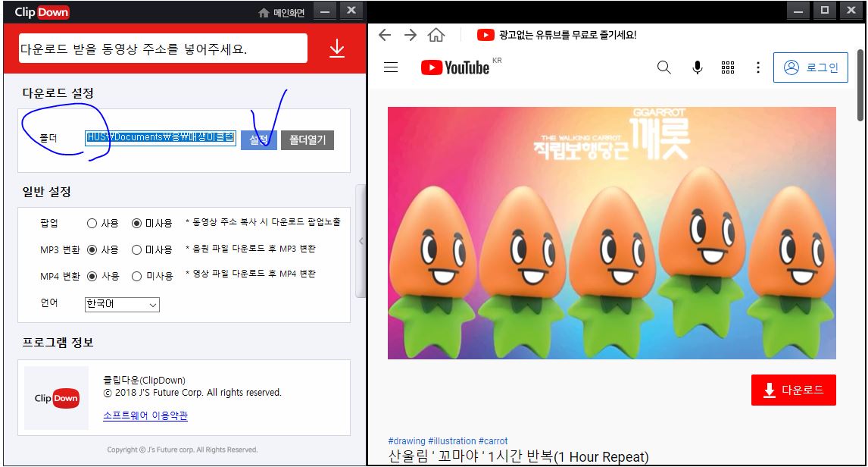Click into the video URL input field
This screenshot has width=868, height=467.
163,49
